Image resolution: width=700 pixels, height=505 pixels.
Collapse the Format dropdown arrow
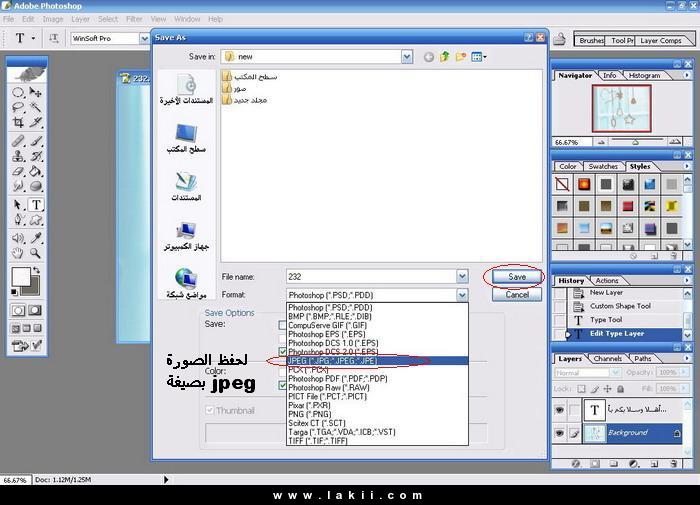point(462,295)
